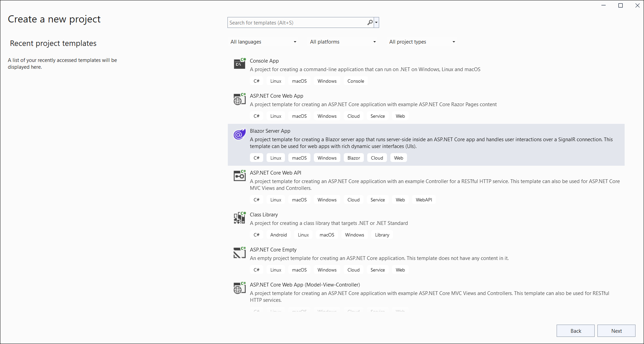Click the magnifying glass search icon
The height and width of the screenshot is (344, 644).
(370, 22)
